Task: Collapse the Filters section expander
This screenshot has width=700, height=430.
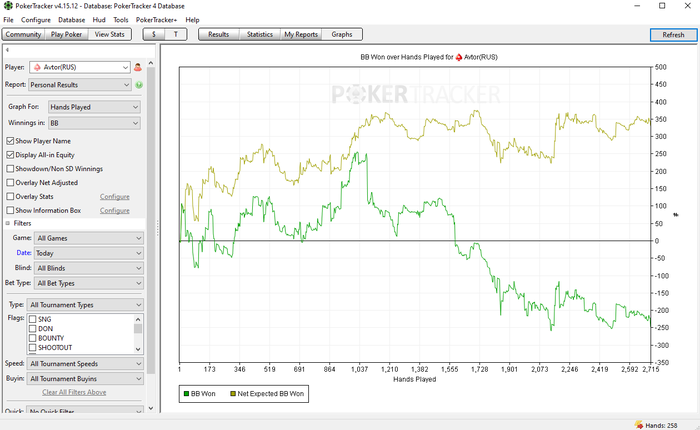Action: 8,223
